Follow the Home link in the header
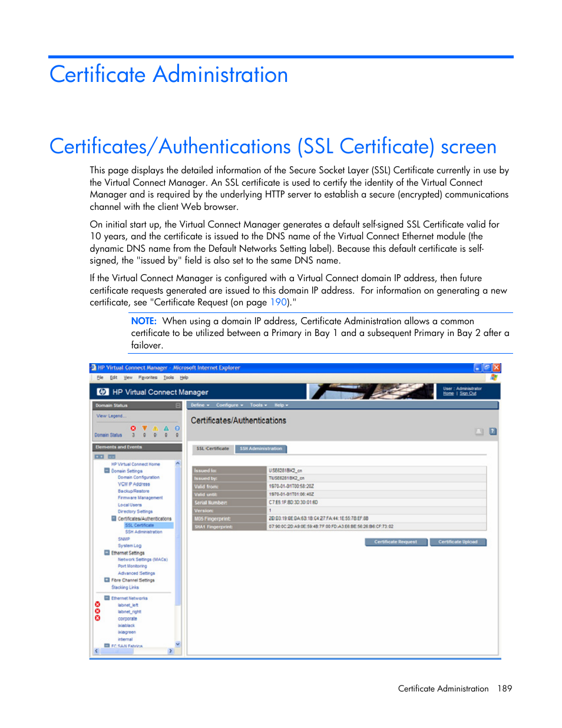Image resolution: width=562 pixels, height=728 pixels. pyautogui.click(x=448, y=394)
